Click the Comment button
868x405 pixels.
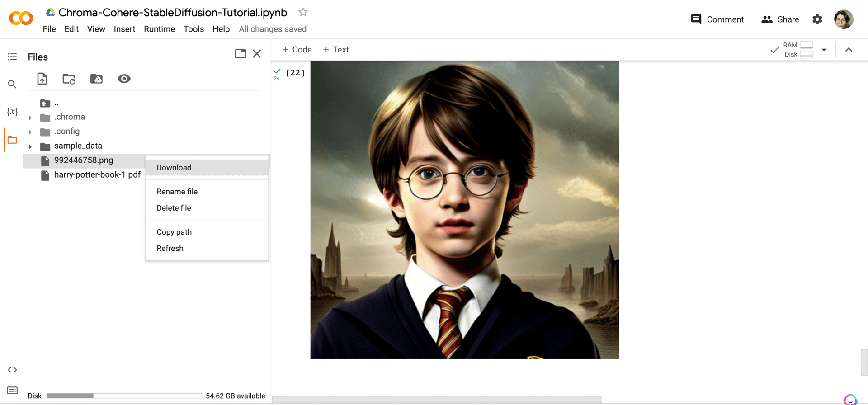(x=717, y=19)
